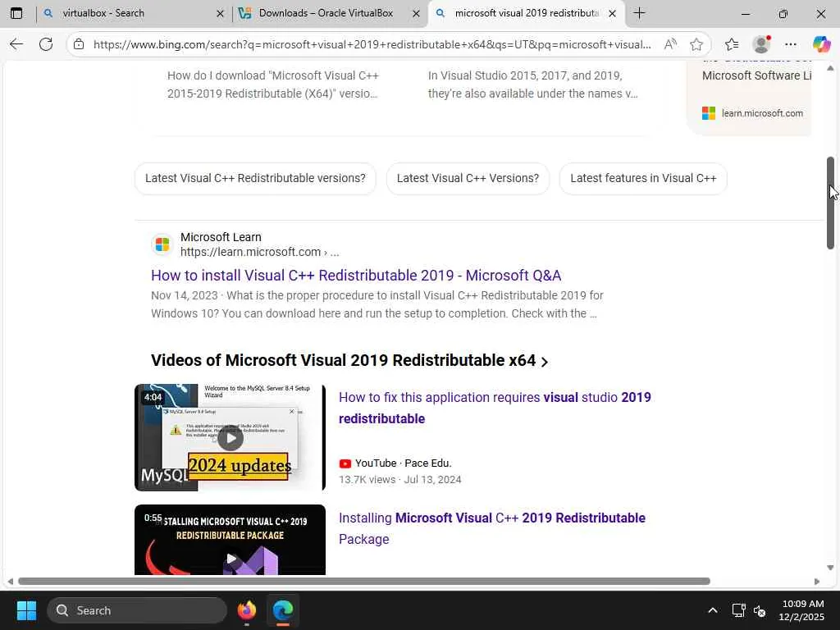Open Settings and more ellipsis menu
This screenshot has height=630, width=840.
point(790,44)
